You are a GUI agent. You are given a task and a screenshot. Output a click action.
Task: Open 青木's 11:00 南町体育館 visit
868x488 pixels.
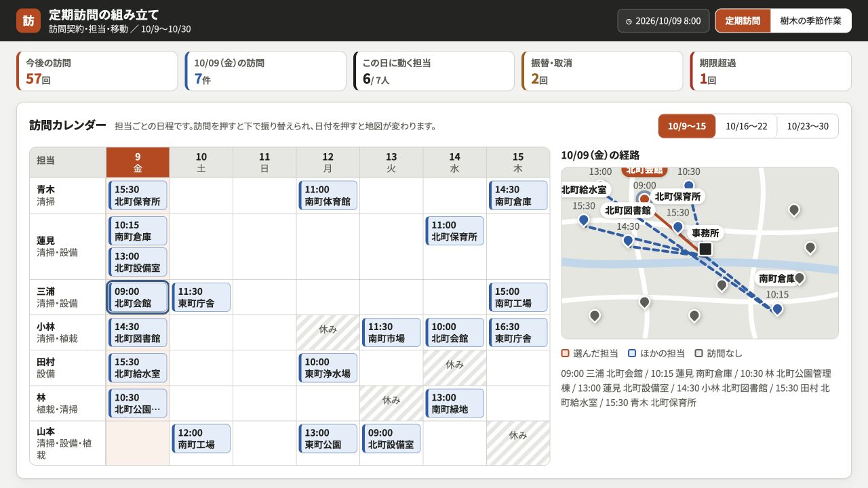(x=328, y=195)
